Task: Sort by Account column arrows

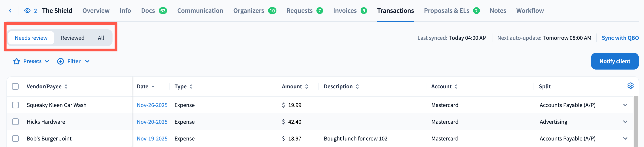Action: 456,87
